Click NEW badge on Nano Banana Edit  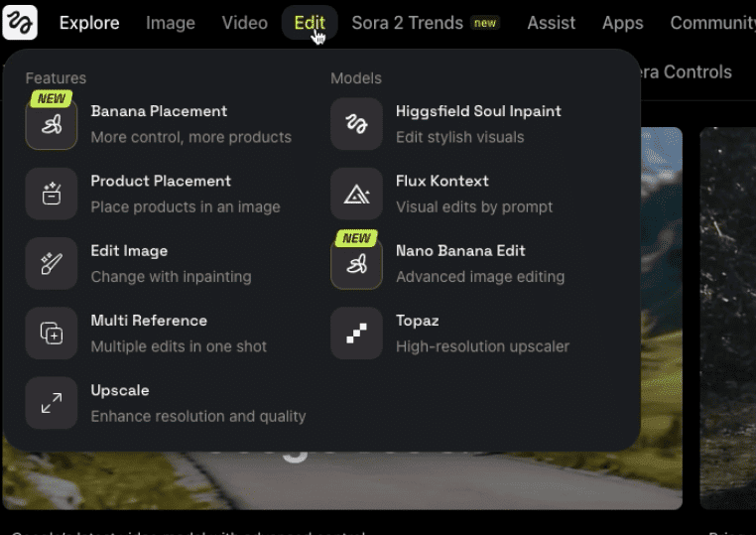click(x=356, y=238)
